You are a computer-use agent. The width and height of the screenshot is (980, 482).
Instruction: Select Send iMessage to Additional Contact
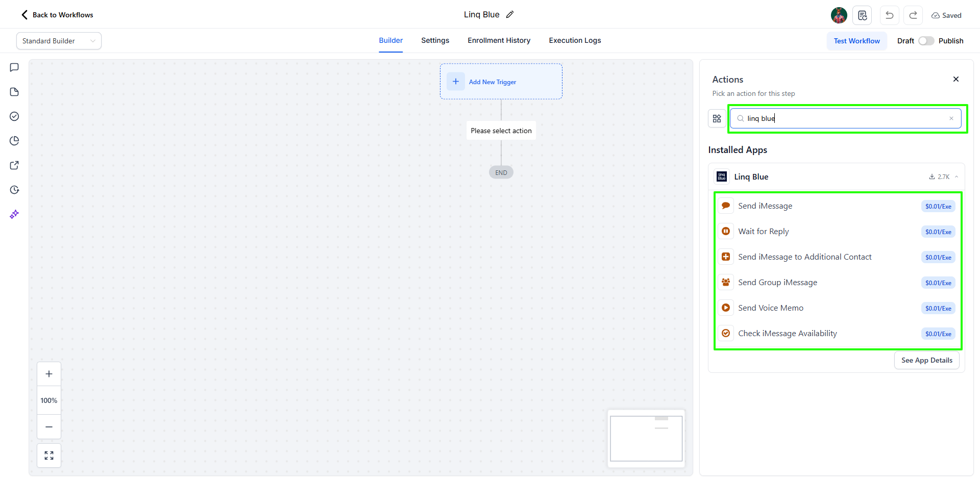coord(837,257)
